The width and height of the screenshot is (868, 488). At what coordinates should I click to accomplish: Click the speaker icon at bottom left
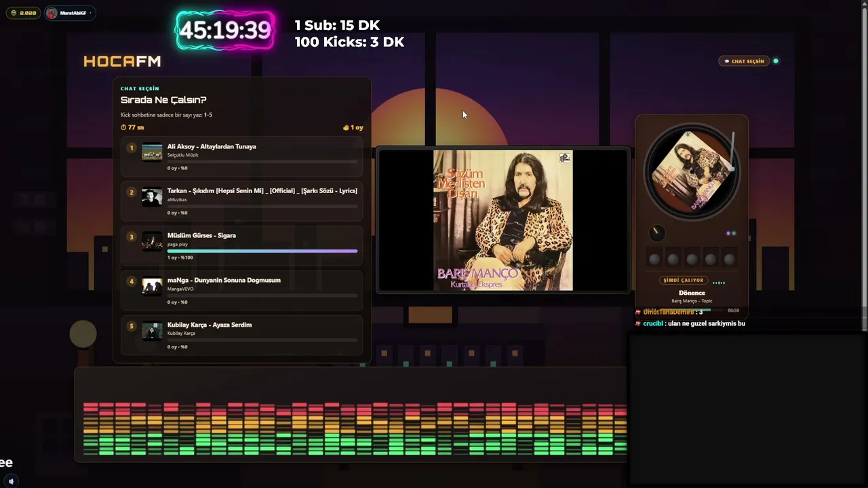(x=11, y=481)
